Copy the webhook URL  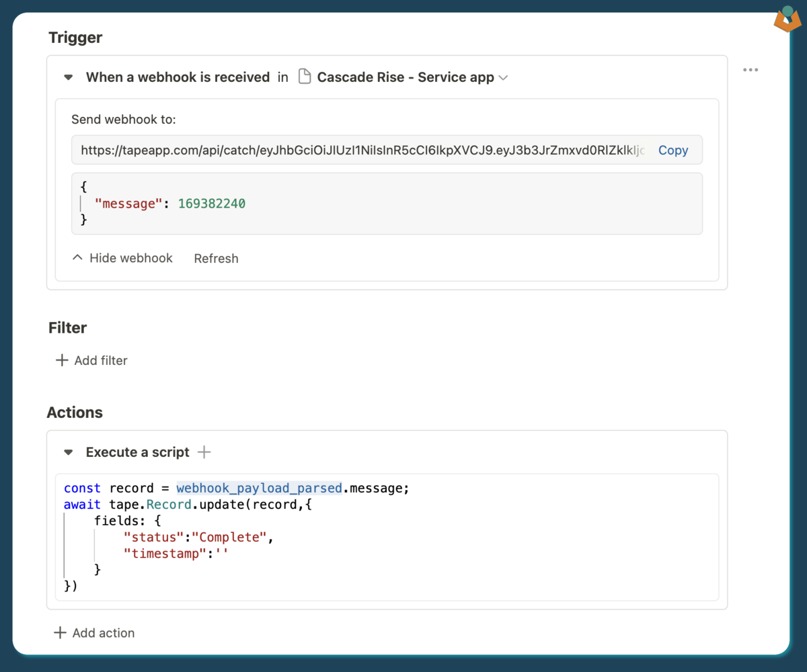pos(672,151)
